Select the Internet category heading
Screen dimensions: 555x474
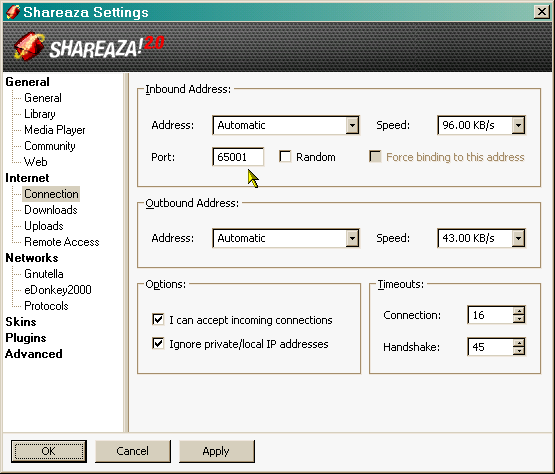27,178
